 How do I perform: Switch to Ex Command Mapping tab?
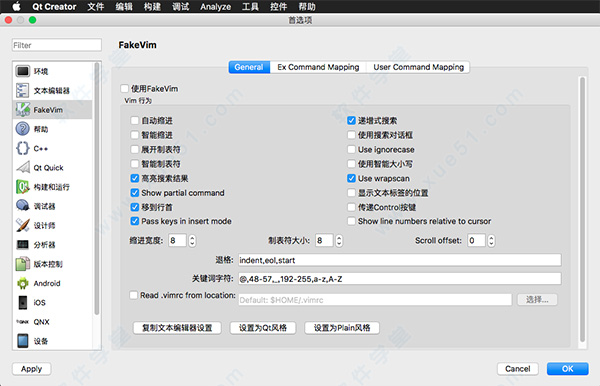point(318,67)
